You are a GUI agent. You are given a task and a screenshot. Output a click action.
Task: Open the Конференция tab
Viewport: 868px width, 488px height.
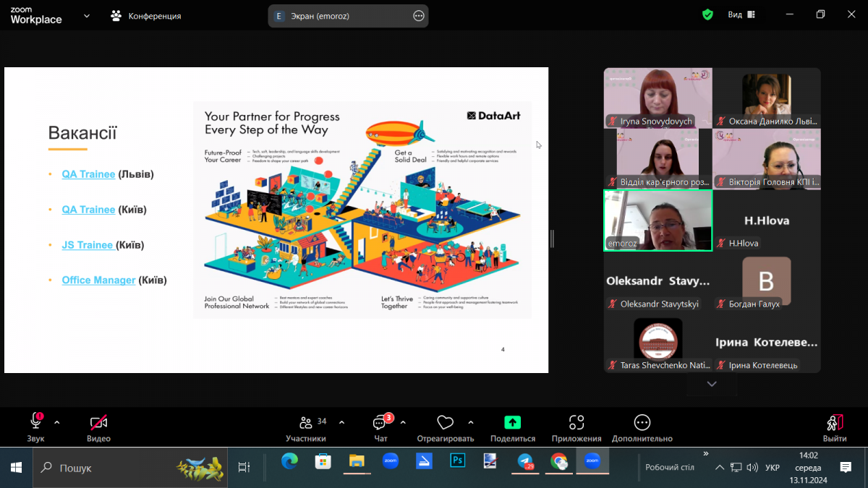146,16
